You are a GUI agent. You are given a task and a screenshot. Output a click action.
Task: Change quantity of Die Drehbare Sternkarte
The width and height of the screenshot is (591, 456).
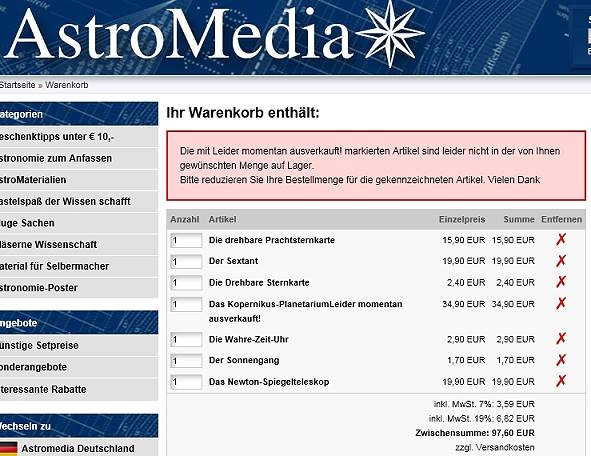point(186,283)
